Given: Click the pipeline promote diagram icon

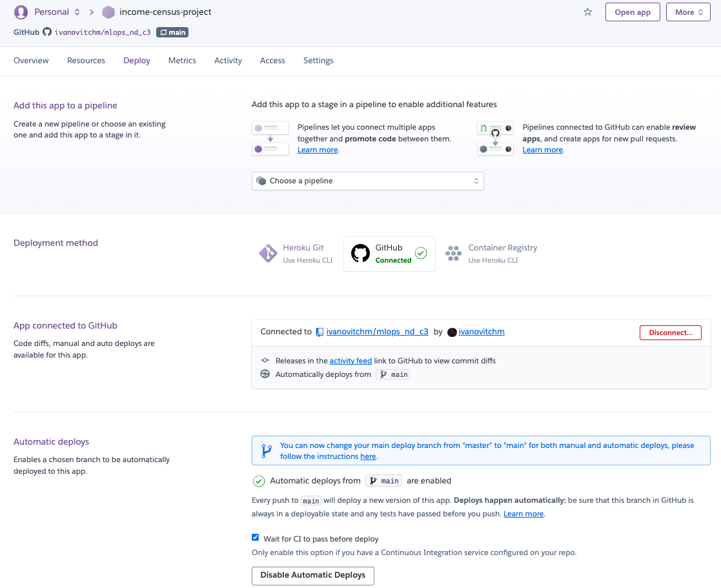Looking at the screenshot, I should pos(270,138).
